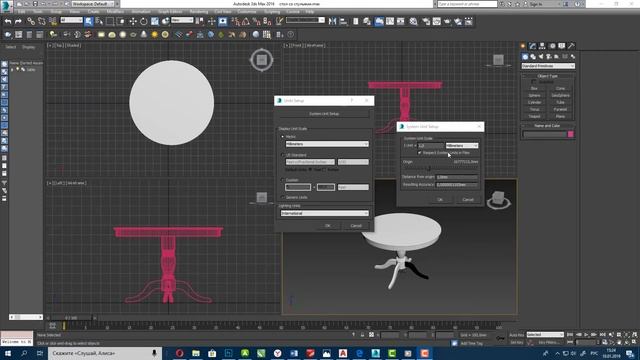The width and height of the screenshot is (640, 360).
Task: Open the US Standard fraction dropdown
Action: 353,162
